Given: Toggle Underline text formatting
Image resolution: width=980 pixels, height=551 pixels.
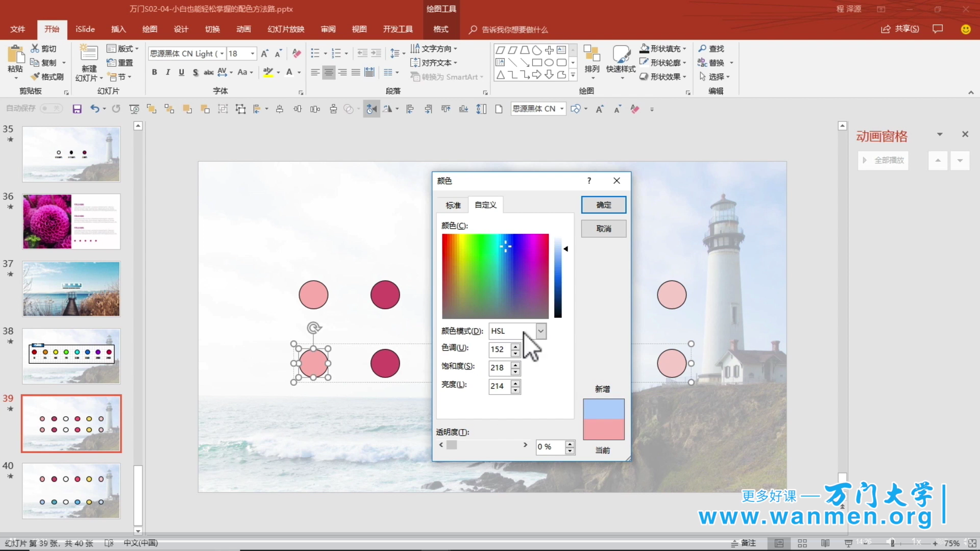Looking at the screenshot, I should click(181, 72).
